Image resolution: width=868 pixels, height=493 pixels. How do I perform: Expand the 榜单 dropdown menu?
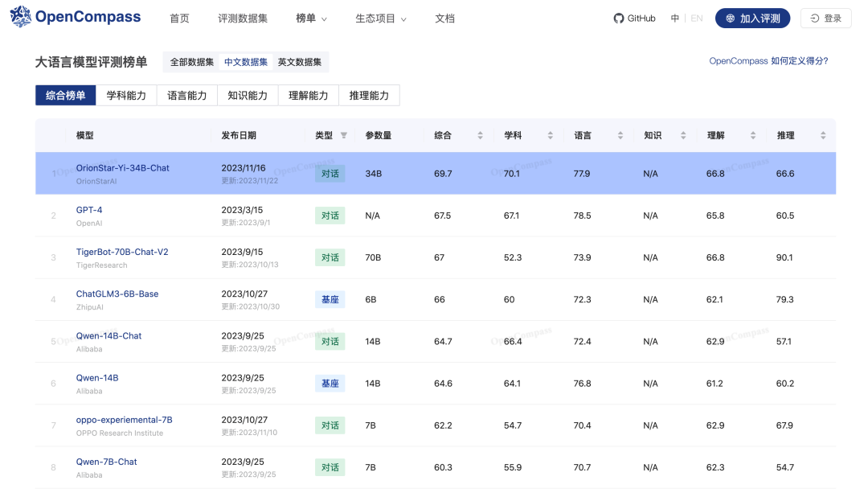(x=311, y=18)
